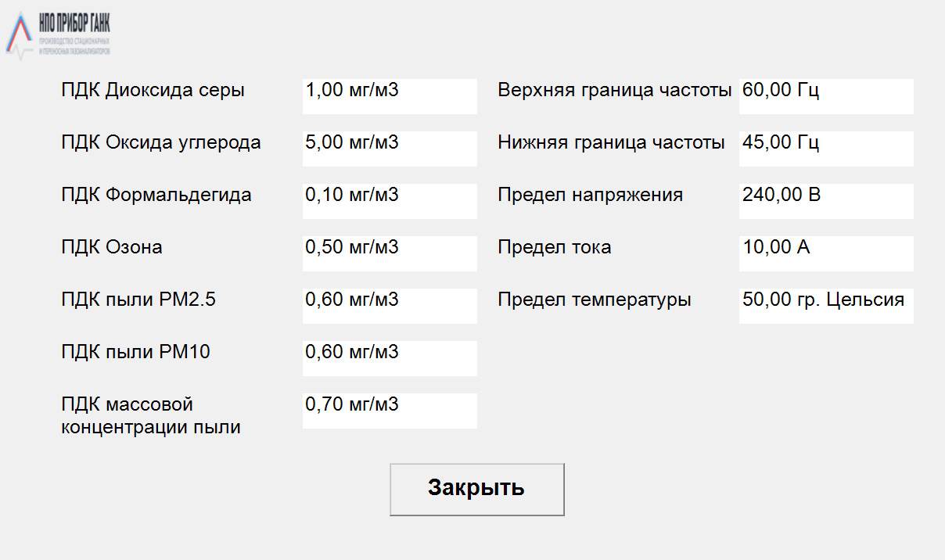Click the Предел температуры label
Screen dimensions: 945x560
[x=595, y=300]
